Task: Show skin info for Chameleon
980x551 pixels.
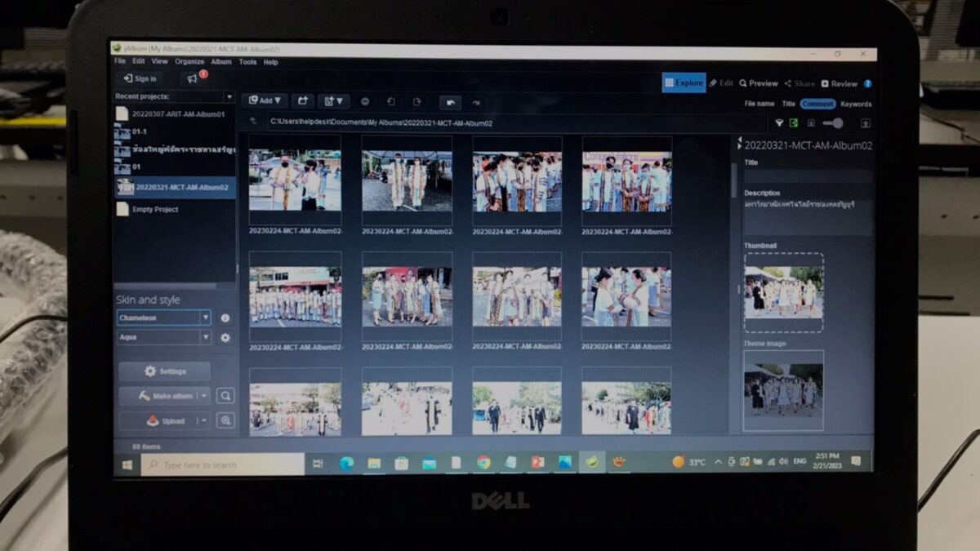Action: pos(225,318)
